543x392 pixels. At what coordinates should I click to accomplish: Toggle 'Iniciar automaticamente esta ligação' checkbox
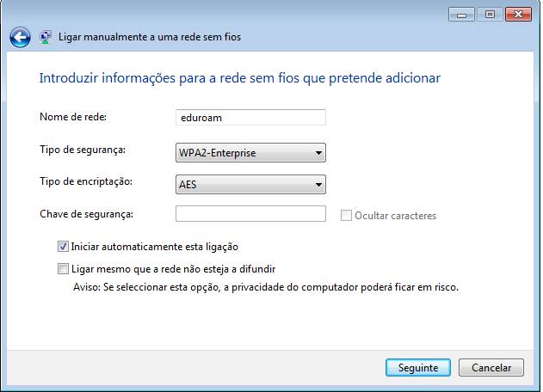63,247
